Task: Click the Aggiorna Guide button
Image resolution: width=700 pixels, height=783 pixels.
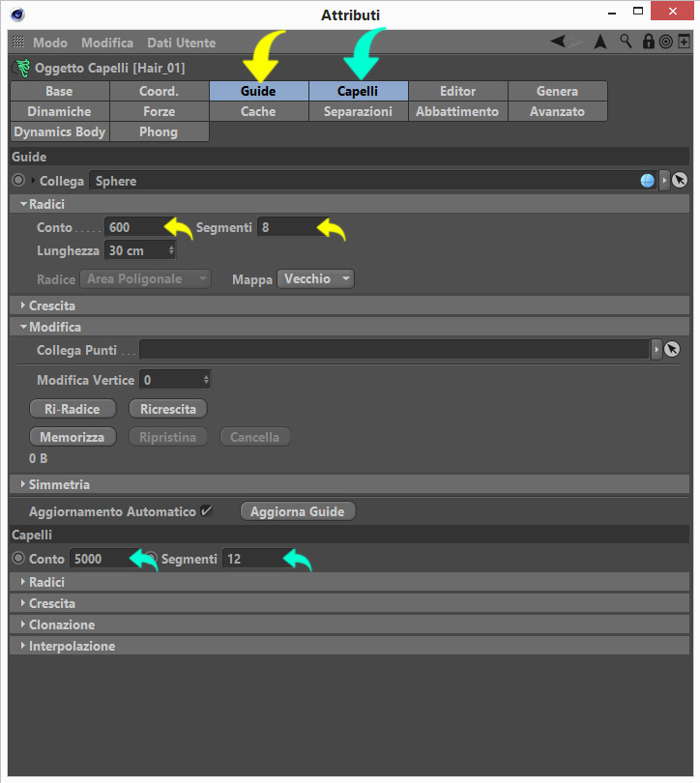Action: coord(298,511)
